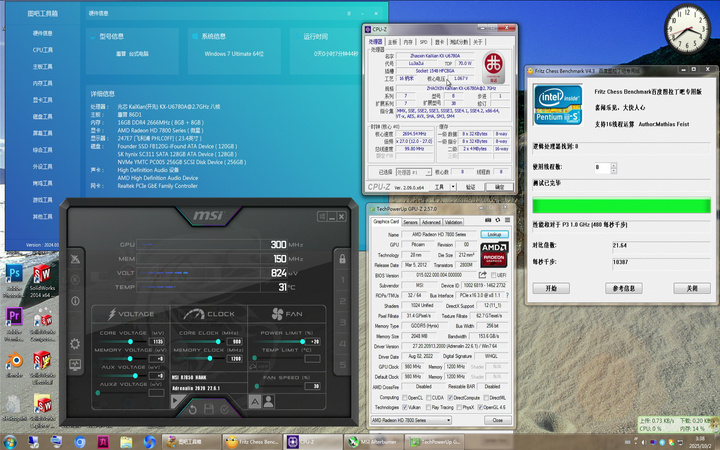Screen dimensions: 720x450
Task: Toggle OpenGL 4.6 checkbox in GPU-Z
Action: point(480,407)
